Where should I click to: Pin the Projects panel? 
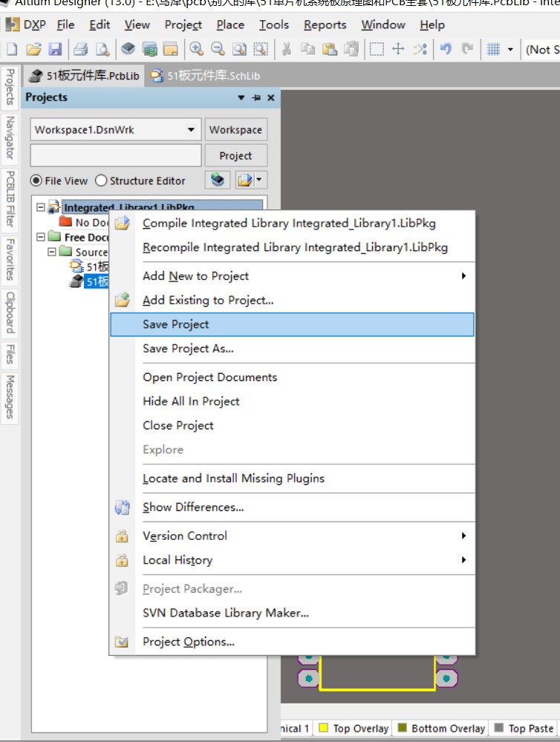point(256,97)
